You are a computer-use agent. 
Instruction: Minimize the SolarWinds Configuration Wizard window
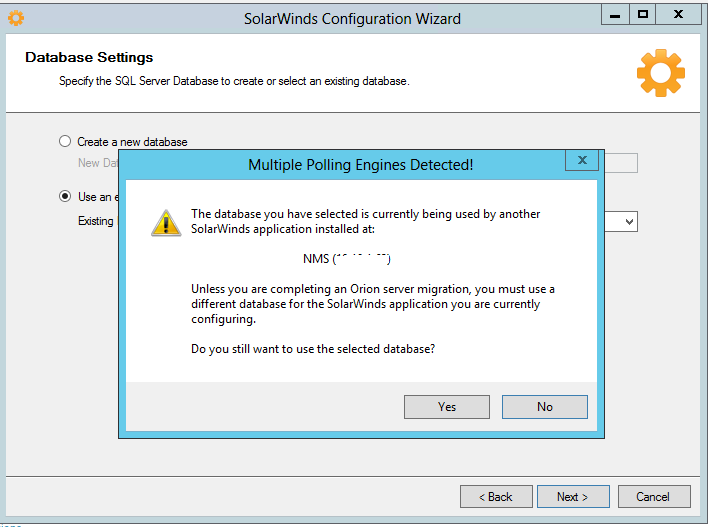pyautogui.click(x=615, y=15)
